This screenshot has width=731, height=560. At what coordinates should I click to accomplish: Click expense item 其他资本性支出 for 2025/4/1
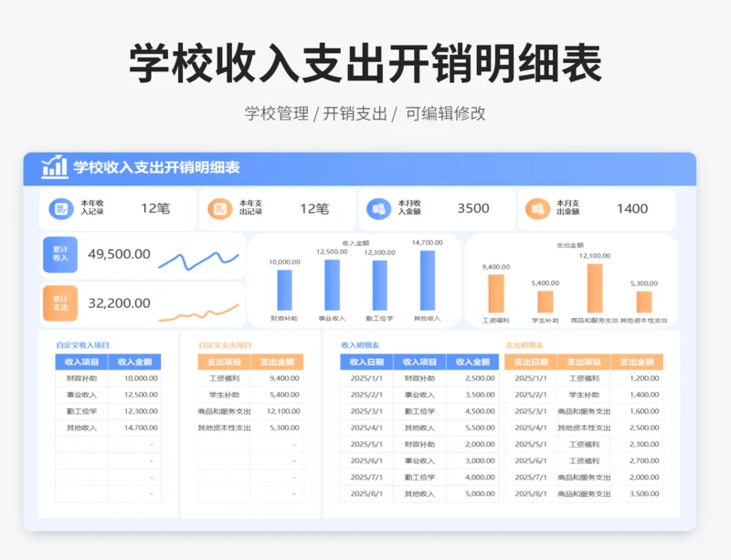[x=584, y=428]
